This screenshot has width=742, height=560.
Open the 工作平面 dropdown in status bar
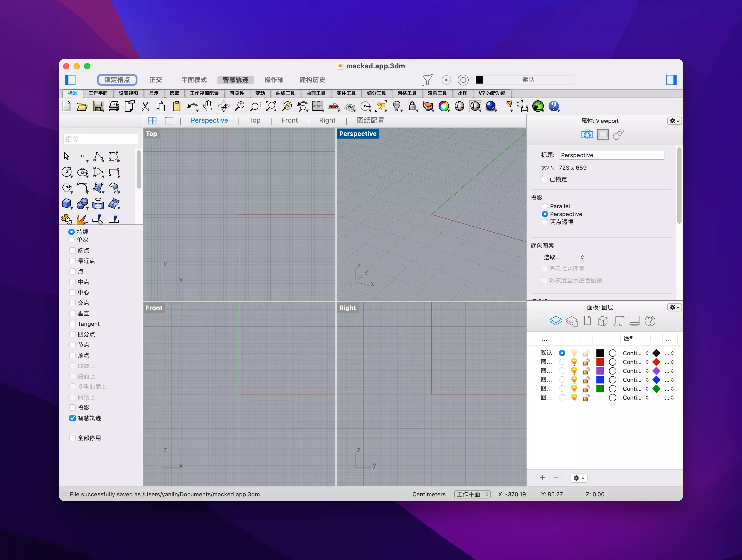[472, 494]
